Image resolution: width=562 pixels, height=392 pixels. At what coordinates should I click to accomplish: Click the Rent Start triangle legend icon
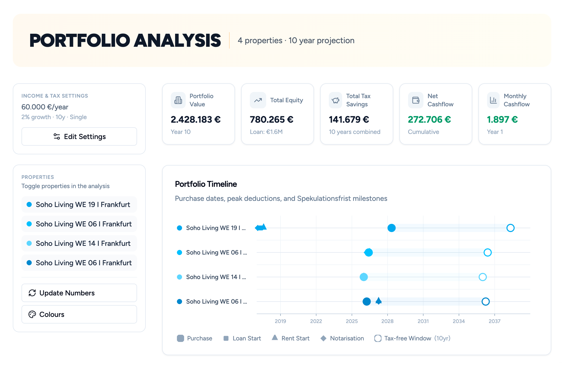(x=275, y=338)
